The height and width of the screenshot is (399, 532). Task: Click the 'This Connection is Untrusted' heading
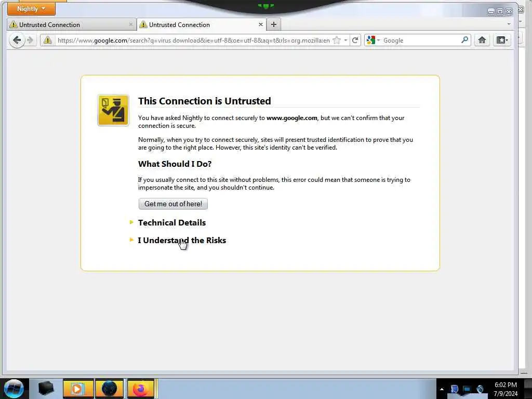204,101
